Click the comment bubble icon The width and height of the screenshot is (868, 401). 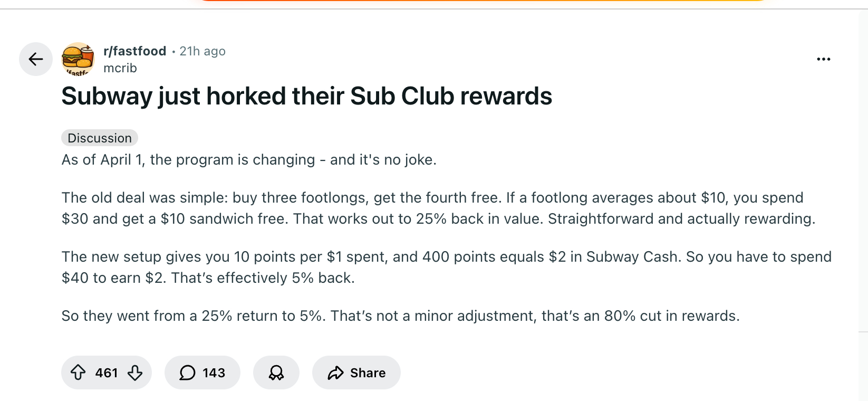tap(187, 373)
